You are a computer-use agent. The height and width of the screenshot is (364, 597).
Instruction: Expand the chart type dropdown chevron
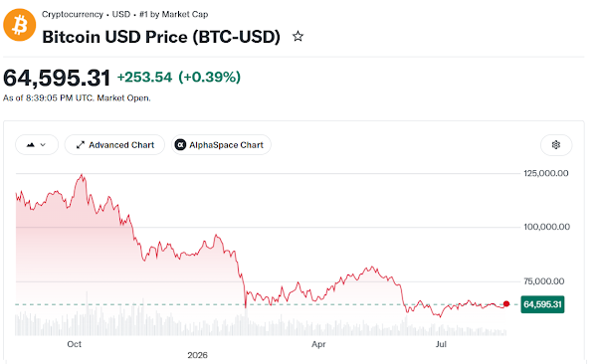click(x=43, y=145)
